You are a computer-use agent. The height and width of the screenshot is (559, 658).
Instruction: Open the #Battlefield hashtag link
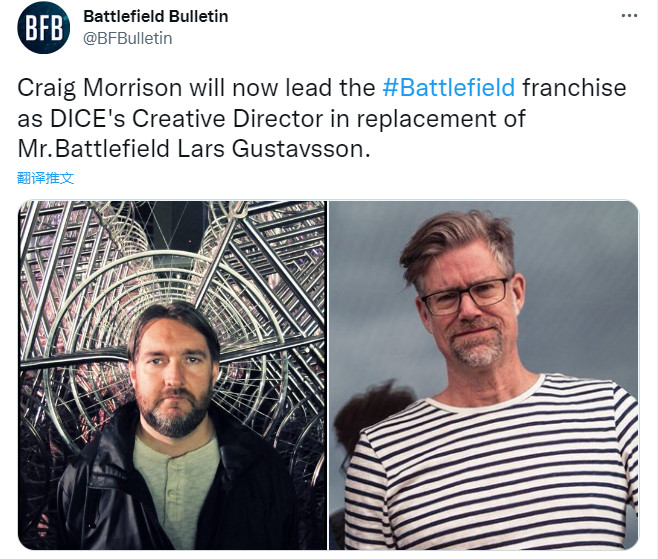coord(449,88)
